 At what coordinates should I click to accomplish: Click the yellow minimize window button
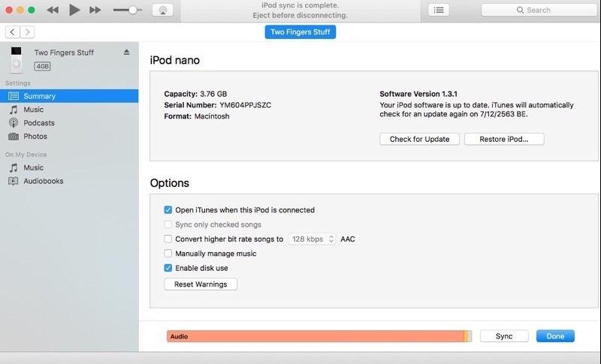20,10
